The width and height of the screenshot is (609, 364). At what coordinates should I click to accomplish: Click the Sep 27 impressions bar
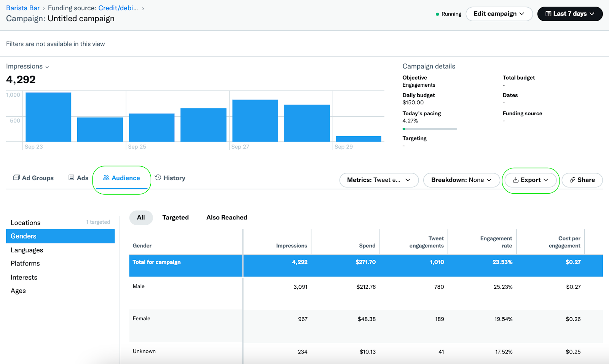point(255,121)
